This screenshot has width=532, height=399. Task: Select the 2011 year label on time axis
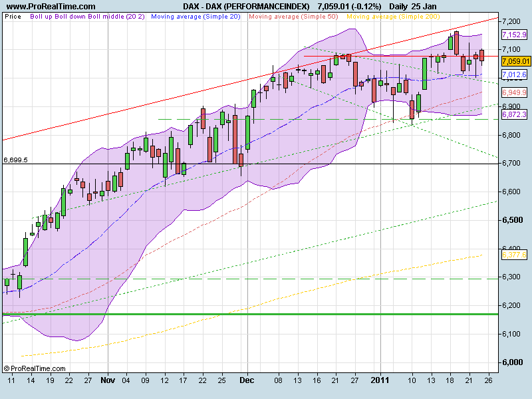[x=380, y=380]
